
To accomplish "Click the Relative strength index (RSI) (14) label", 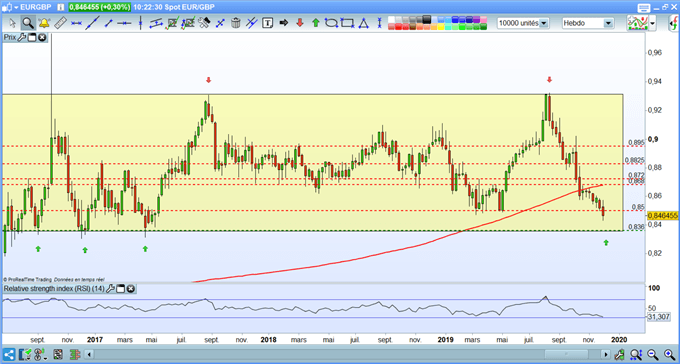I will [54, 289].
